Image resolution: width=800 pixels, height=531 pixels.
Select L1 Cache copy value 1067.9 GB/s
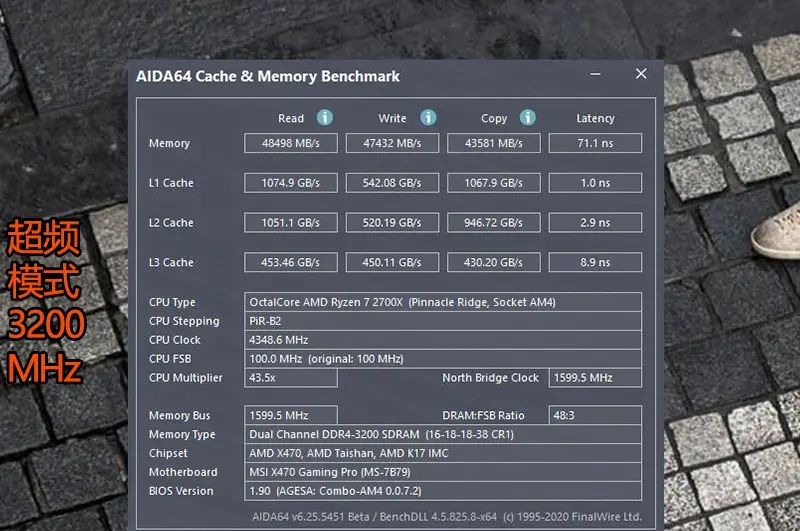[494, 183]
